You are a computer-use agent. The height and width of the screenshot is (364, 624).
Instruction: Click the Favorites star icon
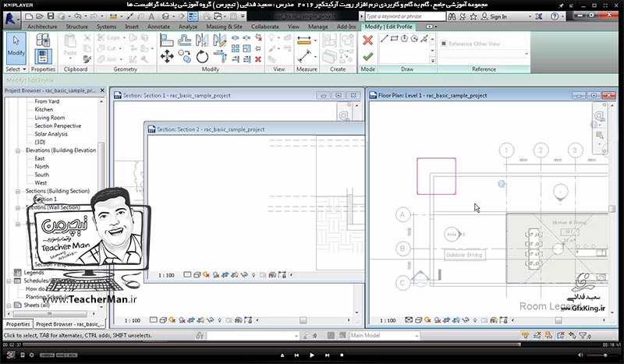tap(473, 16)
